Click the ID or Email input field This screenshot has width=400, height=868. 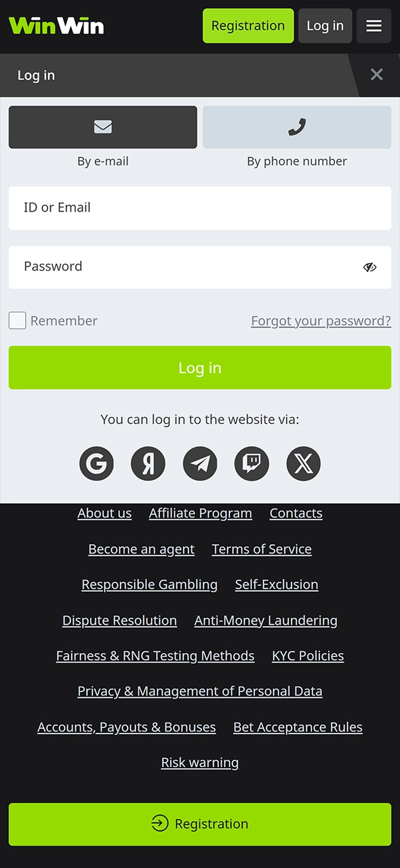point(200,208)
